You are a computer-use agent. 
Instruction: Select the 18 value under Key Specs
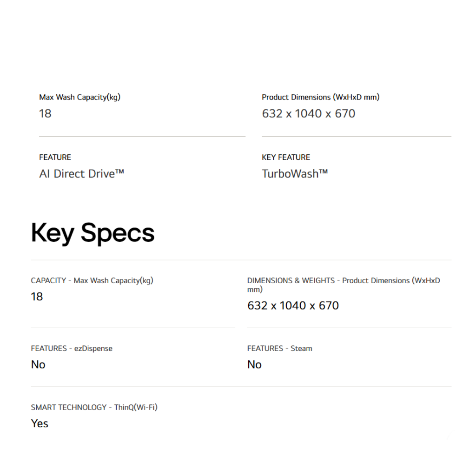[37, 297]
